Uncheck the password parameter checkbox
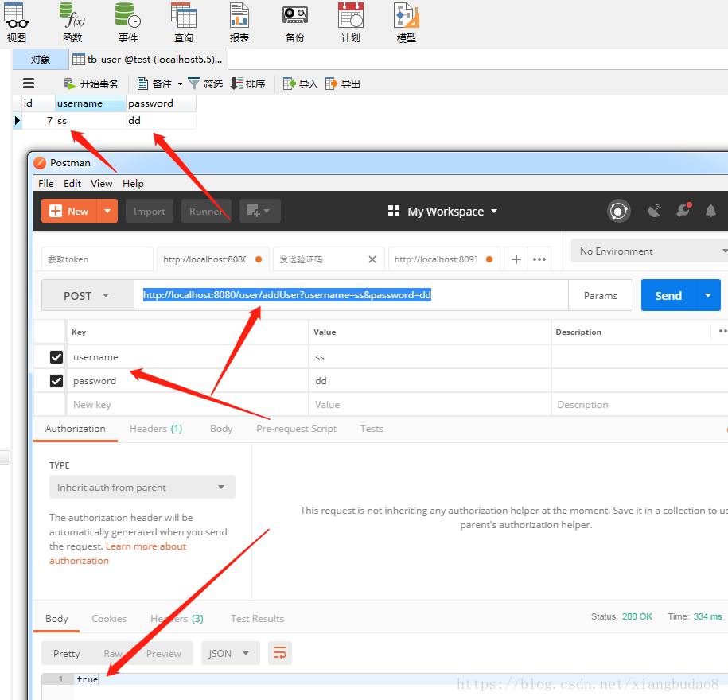Screen dimensions: 728x700 (x=56, y=381)
